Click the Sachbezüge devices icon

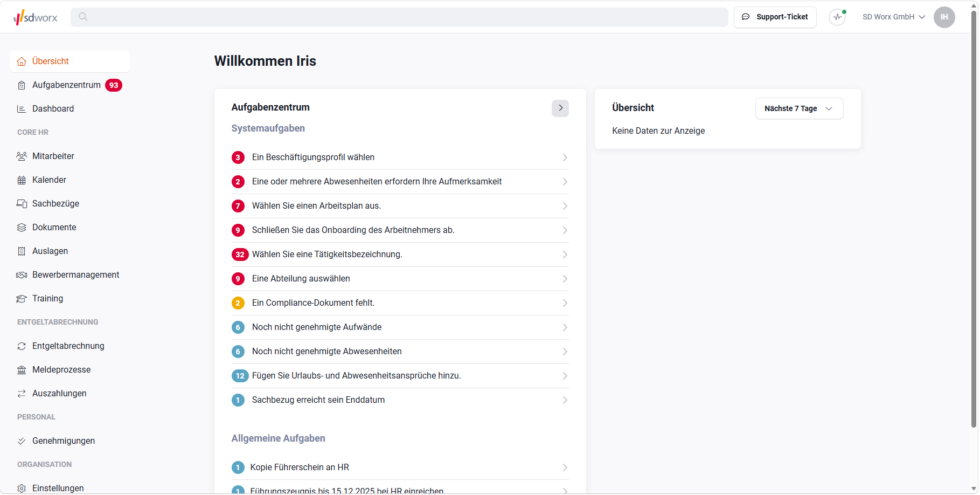[22, 204]
